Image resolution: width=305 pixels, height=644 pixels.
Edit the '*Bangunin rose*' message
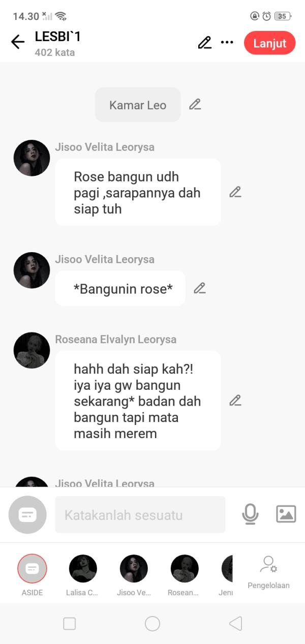(200, 288)
